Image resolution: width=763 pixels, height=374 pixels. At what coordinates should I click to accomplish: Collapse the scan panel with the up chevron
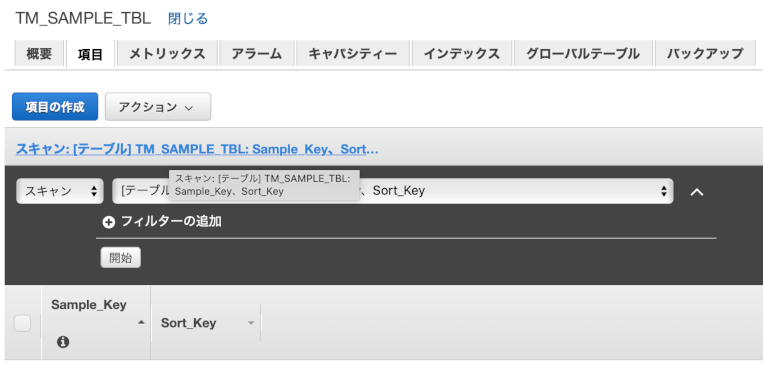coord(697,192)
